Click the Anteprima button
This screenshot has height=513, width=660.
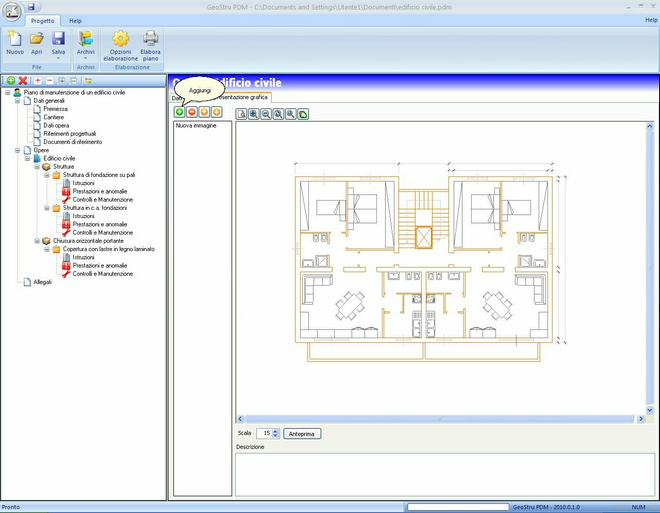(x=302, y=433)
